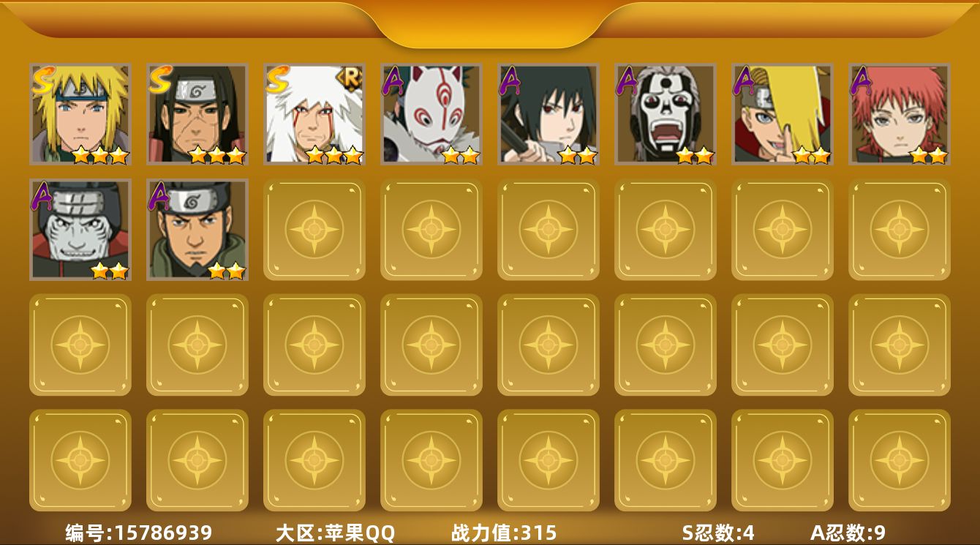Viewport: 980px width, 545px height.
Task: Pick the masked green-eyed A-rank ninja in second row
Action: click(x=80, y=230)
